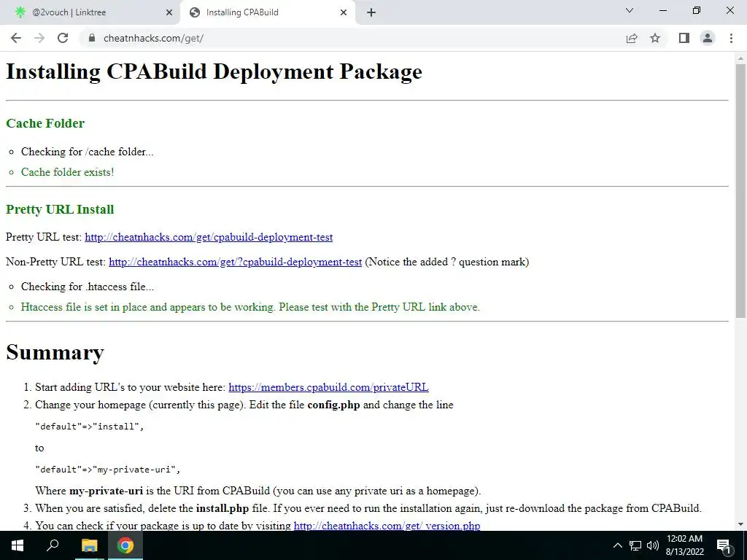Bookmark this page with the star
Viewport: 747px width, 560px height.
pyautogui.click(x=655, y=38)
